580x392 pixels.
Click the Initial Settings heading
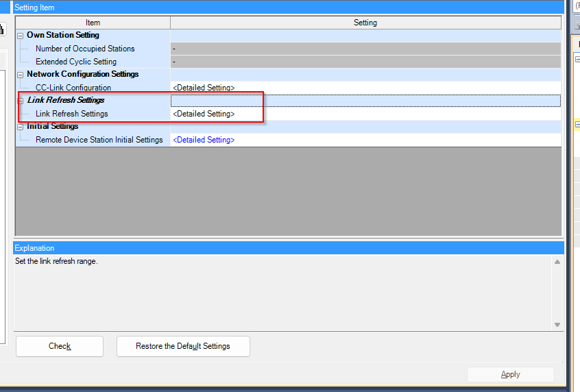53,127
